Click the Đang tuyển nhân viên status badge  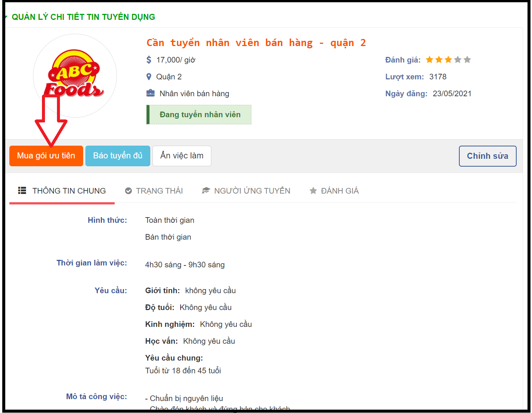199,115
